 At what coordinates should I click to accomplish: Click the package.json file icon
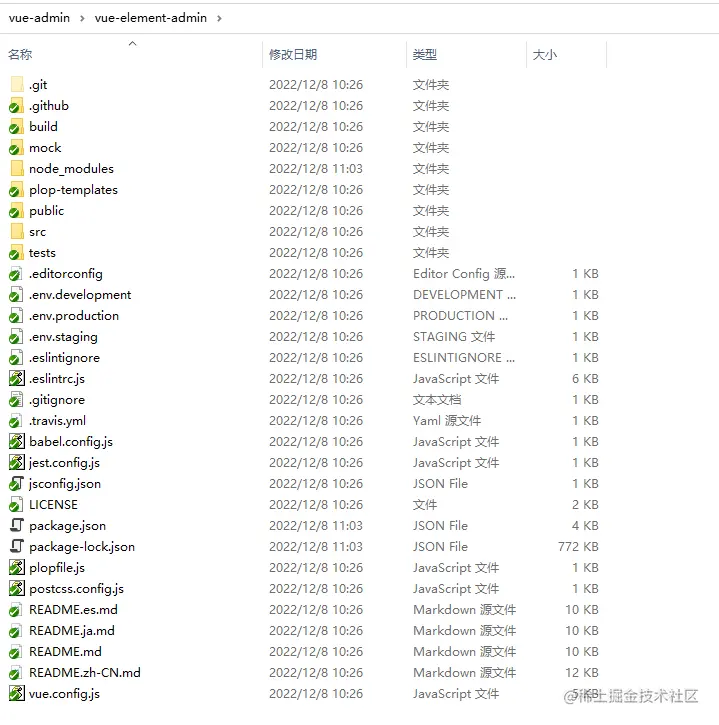[x=17, y=526]
